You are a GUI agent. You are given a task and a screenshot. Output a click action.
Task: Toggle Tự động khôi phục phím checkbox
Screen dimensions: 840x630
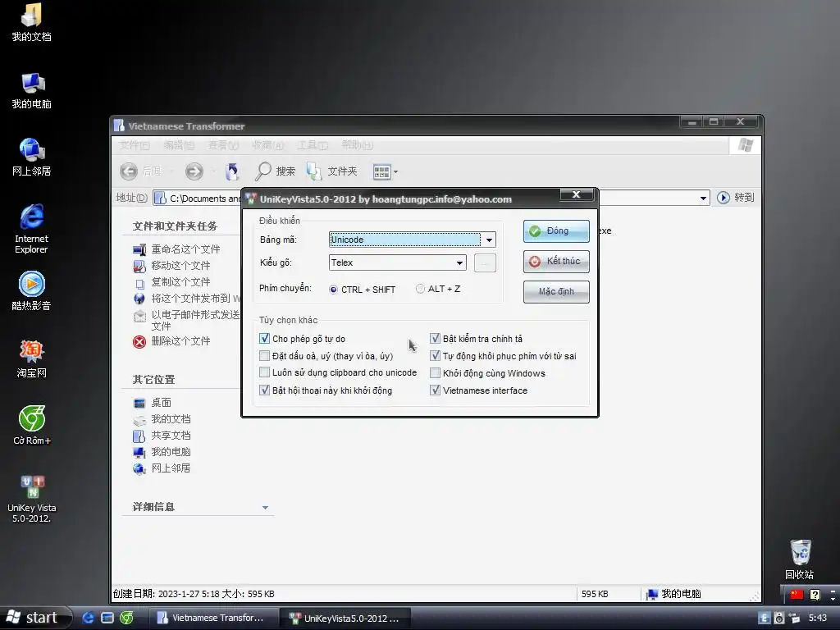(x=435, y=356)
